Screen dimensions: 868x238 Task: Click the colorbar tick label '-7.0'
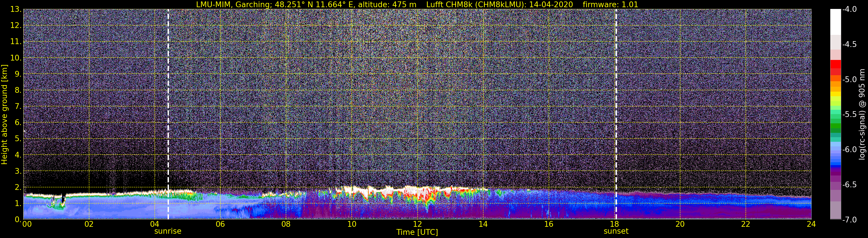click(x=849, y=220)
